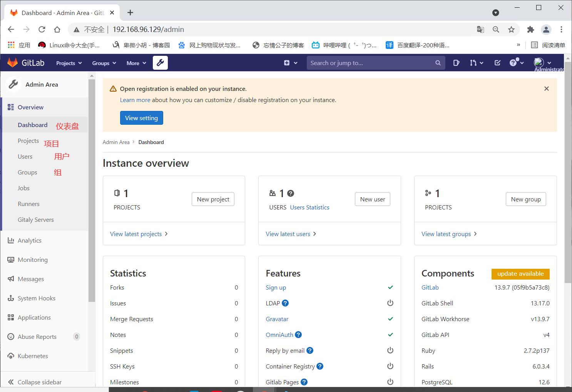Image resolution: width=572 pixels, height=392 pixels.
Task: Click the New project button
Action: (213, 199)
